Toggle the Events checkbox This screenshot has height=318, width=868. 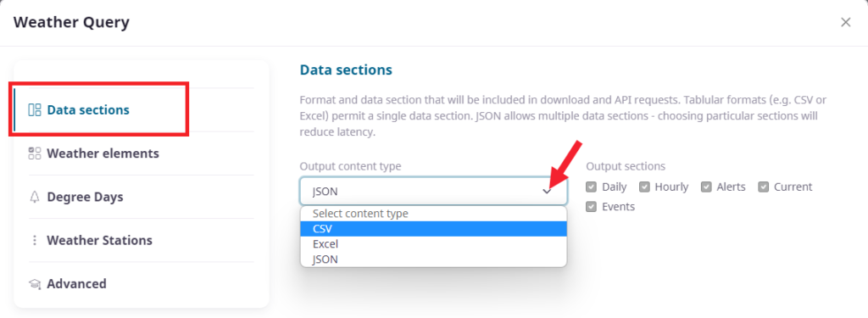(x=591, y=207)
